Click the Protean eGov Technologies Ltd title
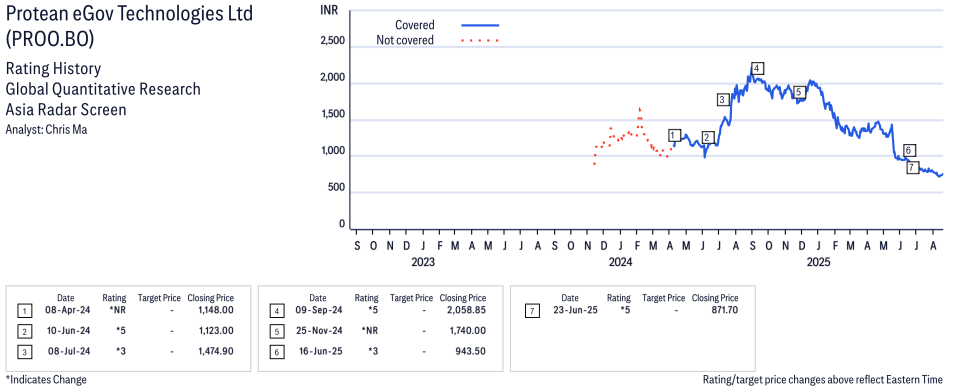 (x=128, y=15)
